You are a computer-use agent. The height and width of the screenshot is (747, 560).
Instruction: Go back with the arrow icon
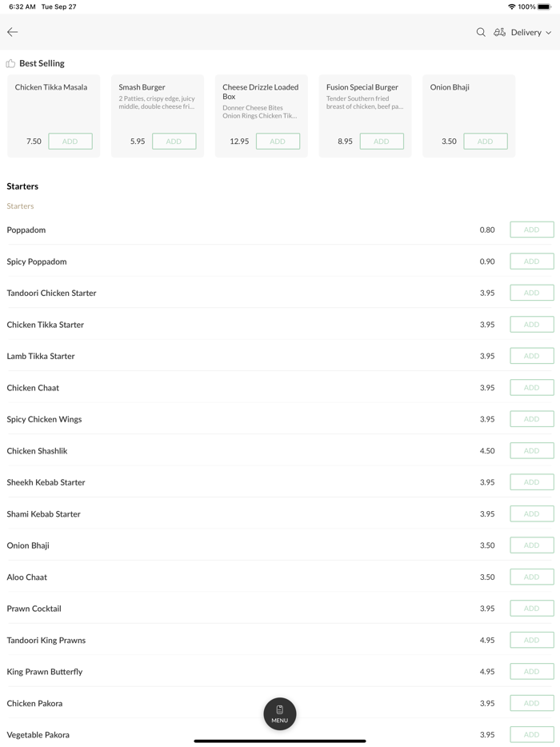(x=12, y=32)
